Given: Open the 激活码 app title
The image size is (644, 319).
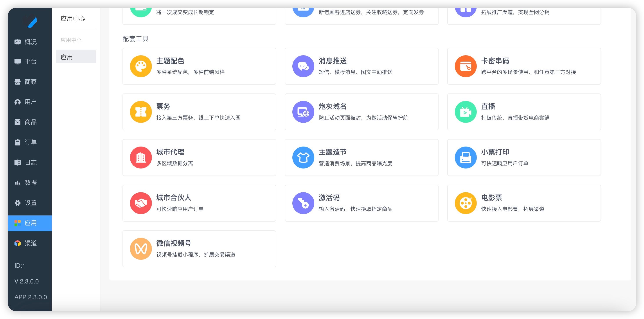Looking at the screenshot, I should tap(329, 198).
